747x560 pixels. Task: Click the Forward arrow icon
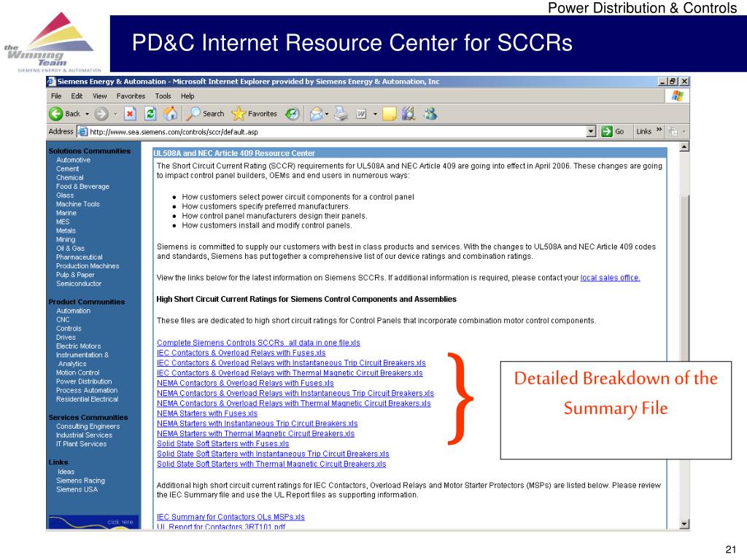click(101, 114)
